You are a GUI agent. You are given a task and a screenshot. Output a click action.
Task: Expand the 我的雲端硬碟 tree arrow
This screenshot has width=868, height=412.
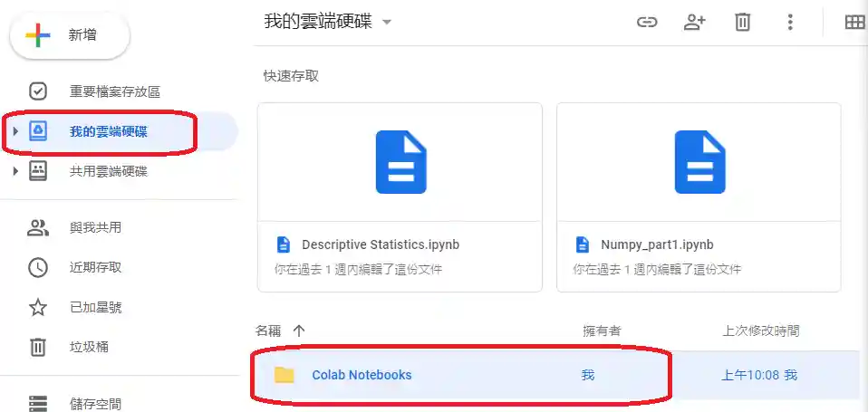click(15, 131)
